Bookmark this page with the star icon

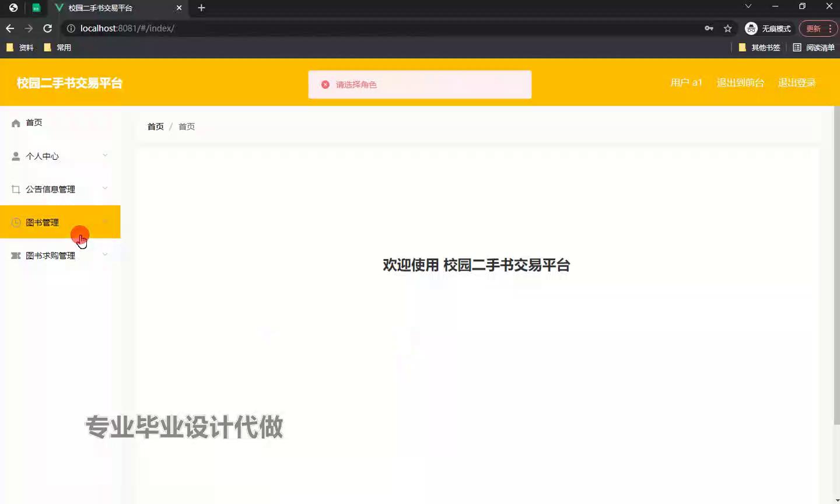[x=727, y=28]
